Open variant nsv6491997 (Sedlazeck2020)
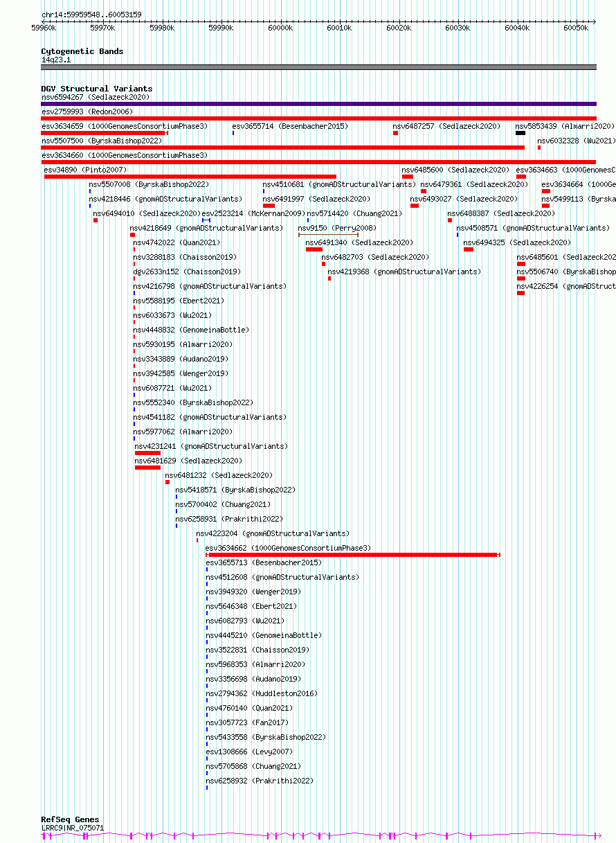 click(x=316, y=199)
